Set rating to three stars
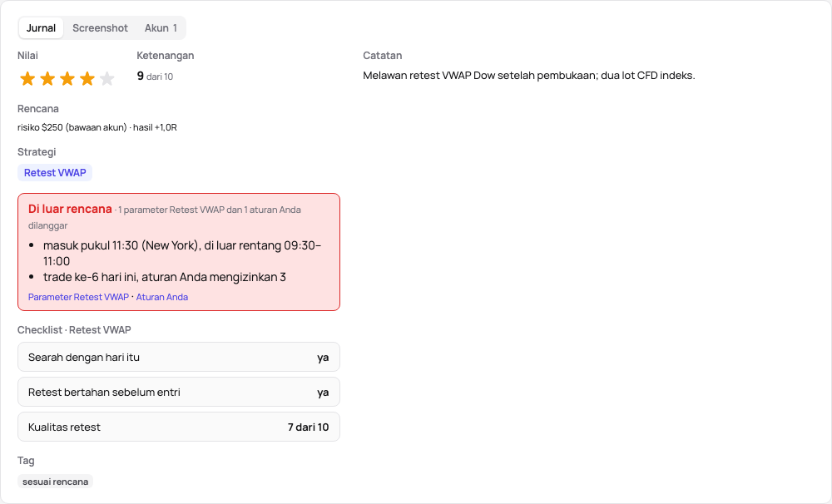This screenshot has width=832, height=504. [x=67, y=79]
